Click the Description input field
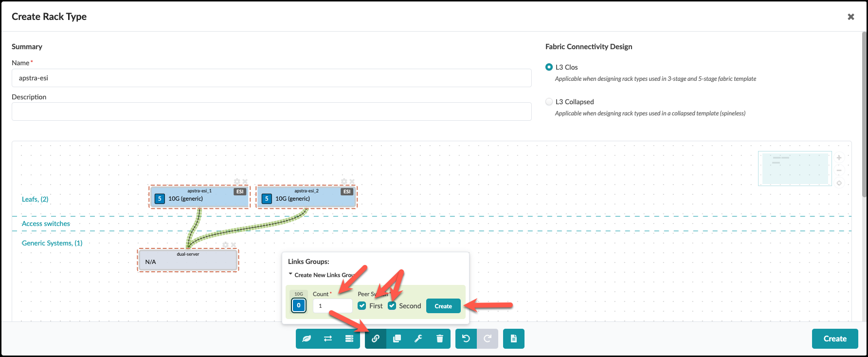The height and width of the screenshot is (357, 868). [x=271, y=112]
